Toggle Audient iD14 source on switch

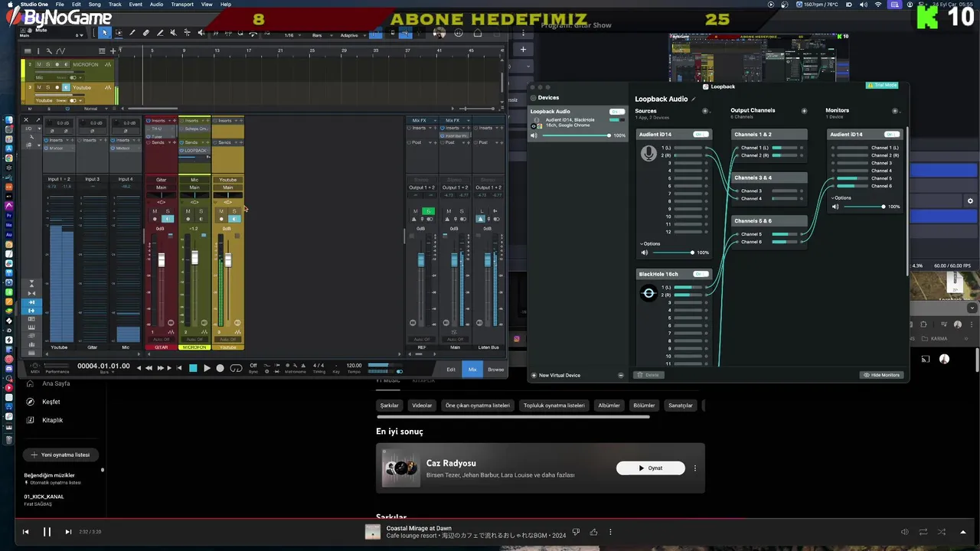tap(700, 135)
